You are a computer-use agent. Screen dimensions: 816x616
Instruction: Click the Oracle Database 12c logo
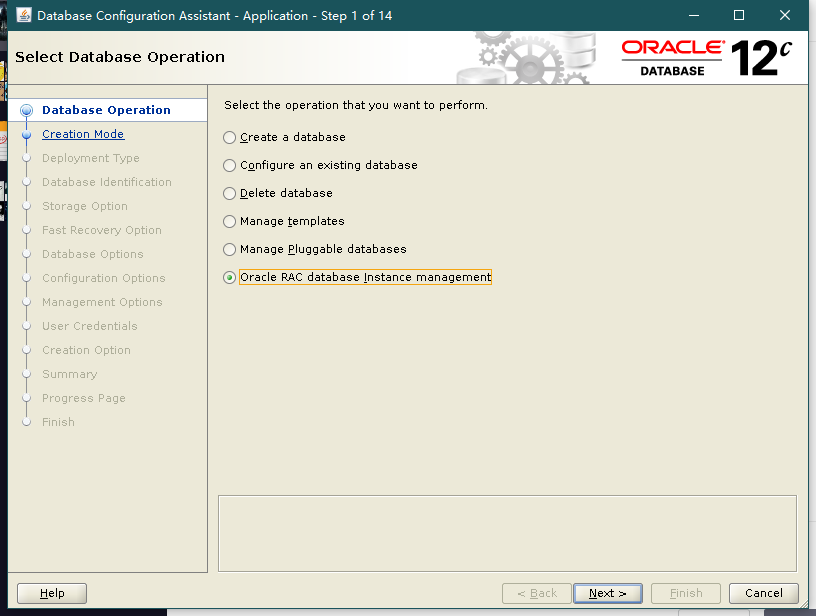[707, 58]
